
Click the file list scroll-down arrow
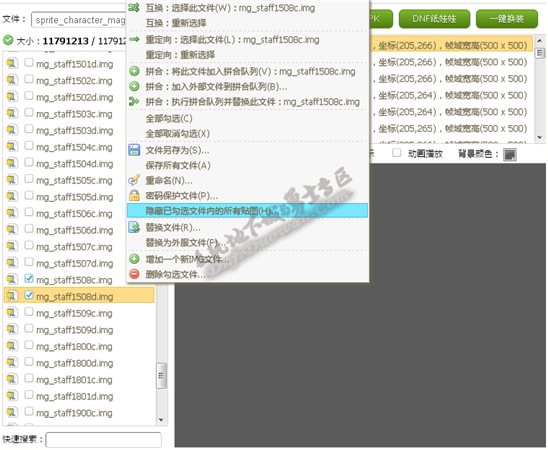pyautogui.click(x=161, y=420)
